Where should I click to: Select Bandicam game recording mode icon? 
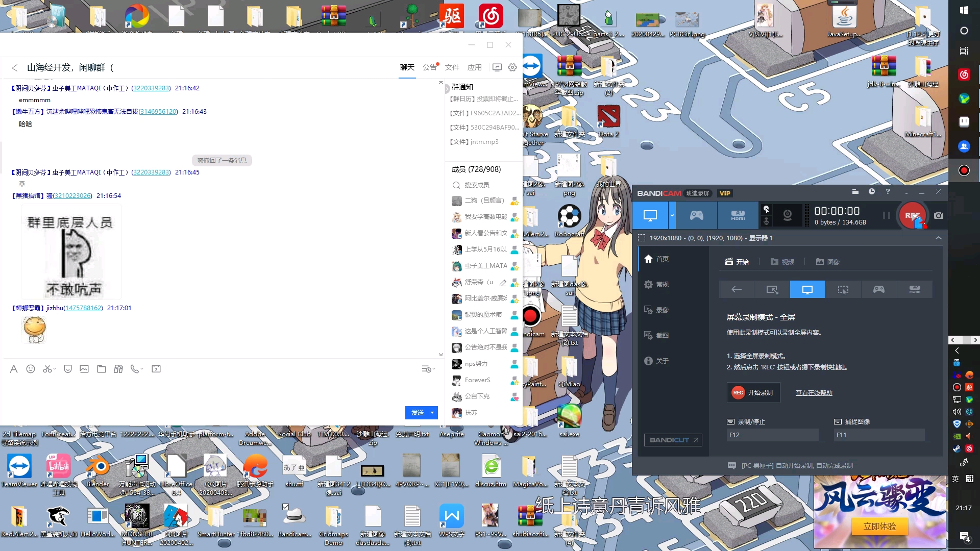697,215
